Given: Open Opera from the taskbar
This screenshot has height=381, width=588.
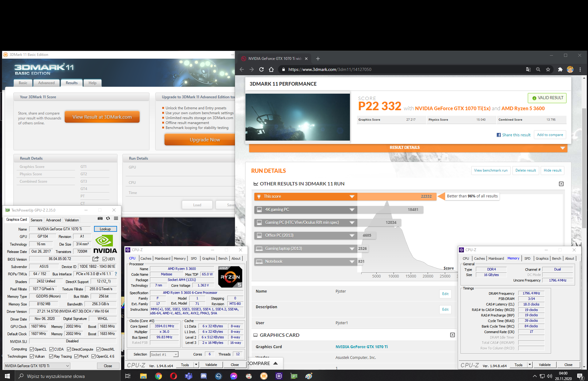Looking at the screenshot, I should 173,376.
